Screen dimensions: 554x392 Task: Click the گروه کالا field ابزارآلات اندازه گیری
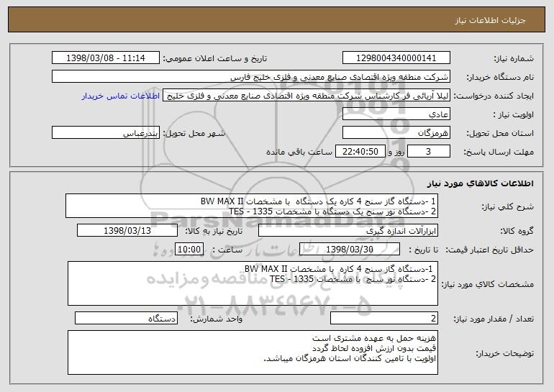[348, 231]
